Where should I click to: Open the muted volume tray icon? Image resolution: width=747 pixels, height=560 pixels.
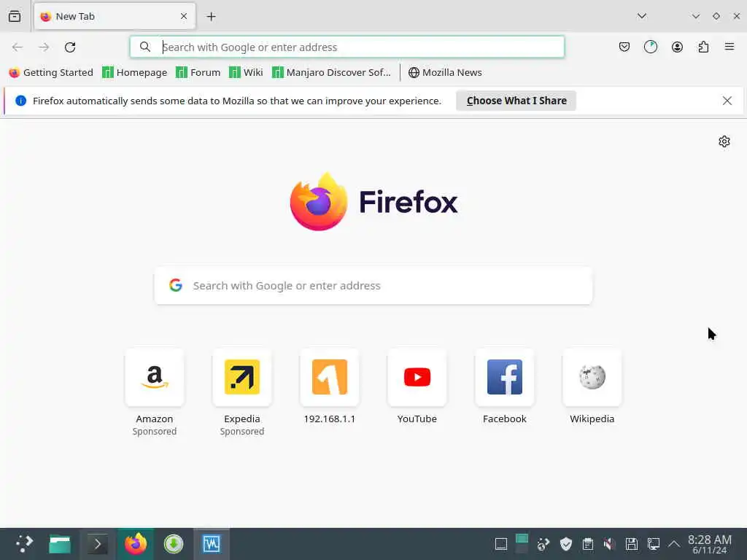click(609, 544)
